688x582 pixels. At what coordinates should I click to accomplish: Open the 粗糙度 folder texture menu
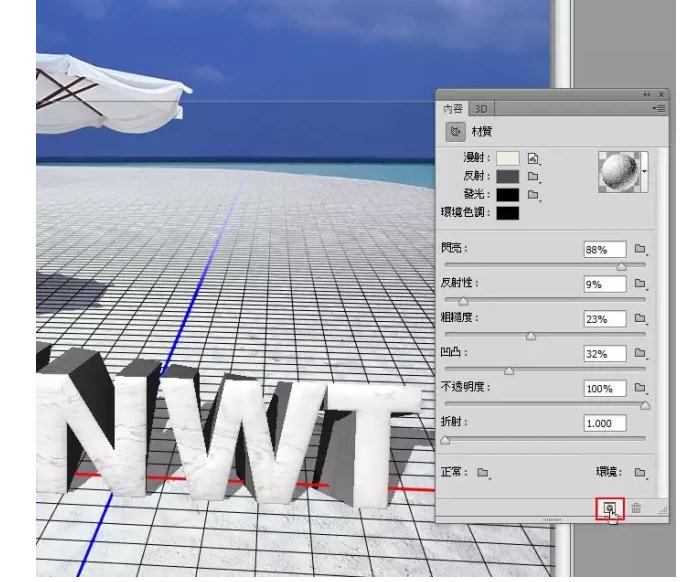[640, 319]
